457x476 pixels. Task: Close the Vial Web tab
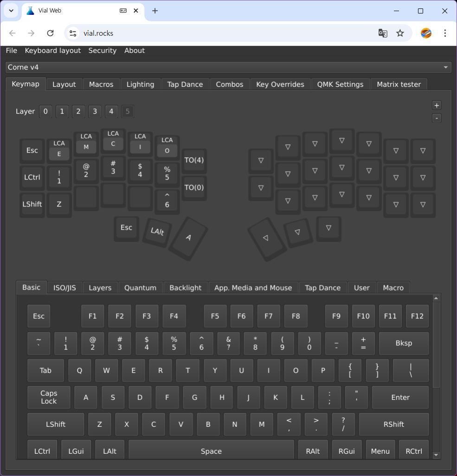tap(136, 11)
